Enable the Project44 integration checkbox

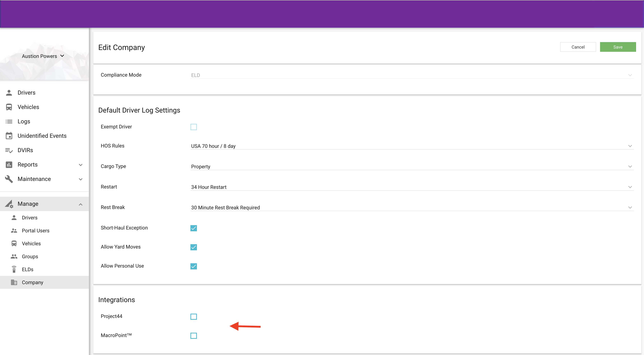[x=193, y=317]
